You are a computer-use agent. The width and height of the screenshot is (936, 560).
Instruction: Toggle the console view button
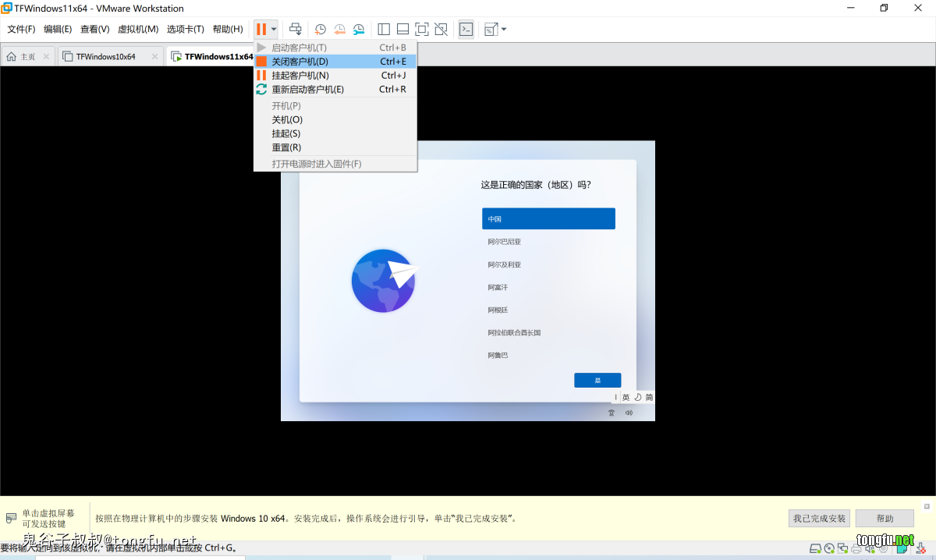(x=466, y=30)
